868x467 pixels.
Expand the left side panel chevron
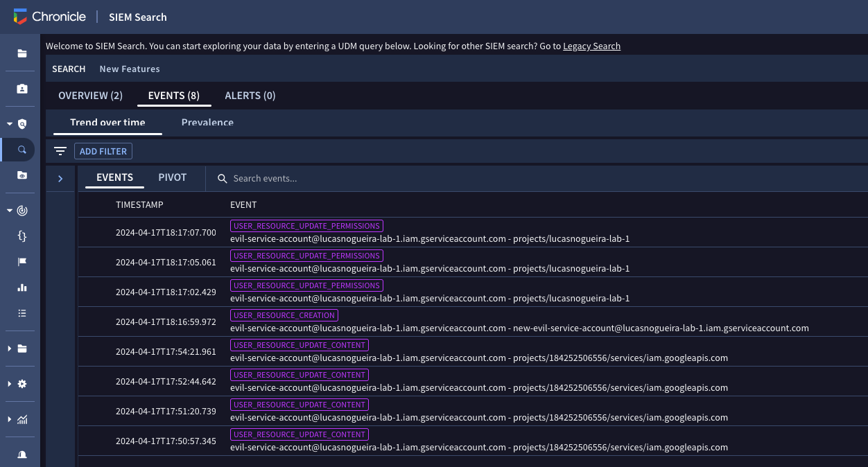click(60, 177)
